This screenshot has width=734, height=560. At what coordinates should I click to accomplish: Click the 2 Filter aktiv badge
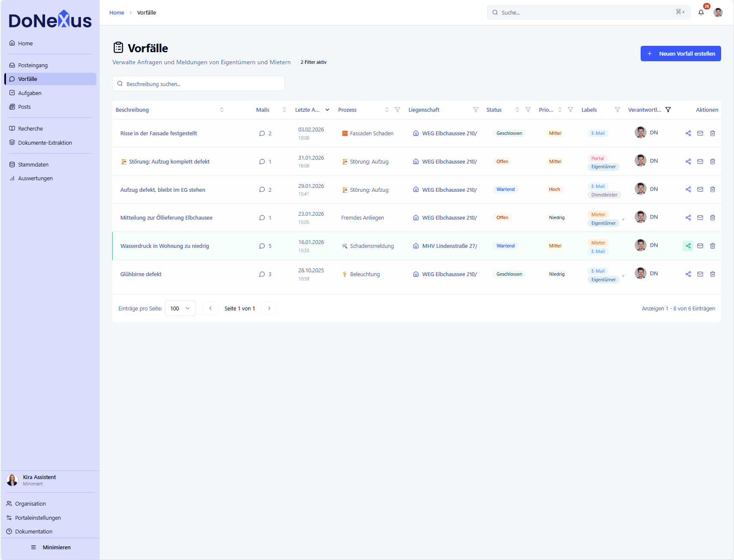pyautogui.click(x=313, y=62)
